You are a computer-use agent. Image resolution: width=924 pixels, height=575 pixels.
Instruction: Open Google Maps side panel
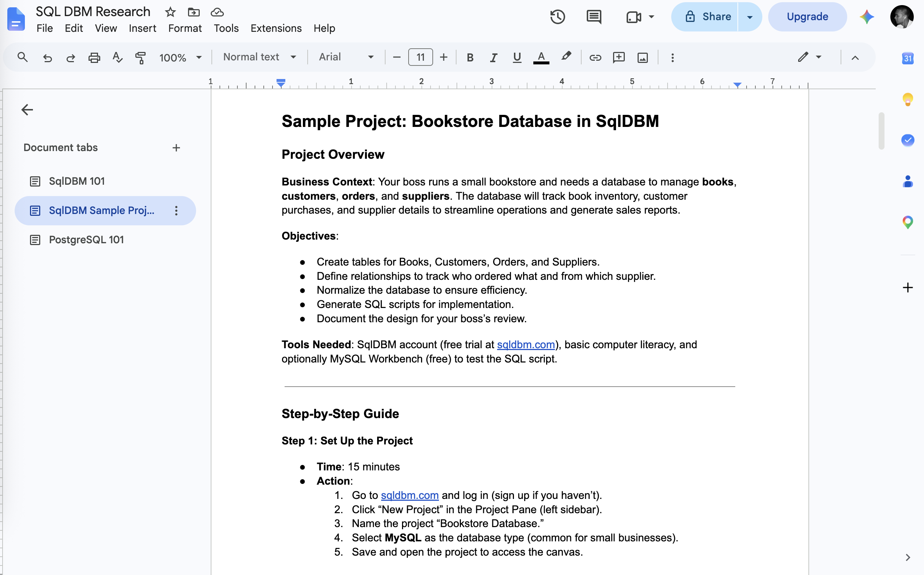[x=908, y=222]
